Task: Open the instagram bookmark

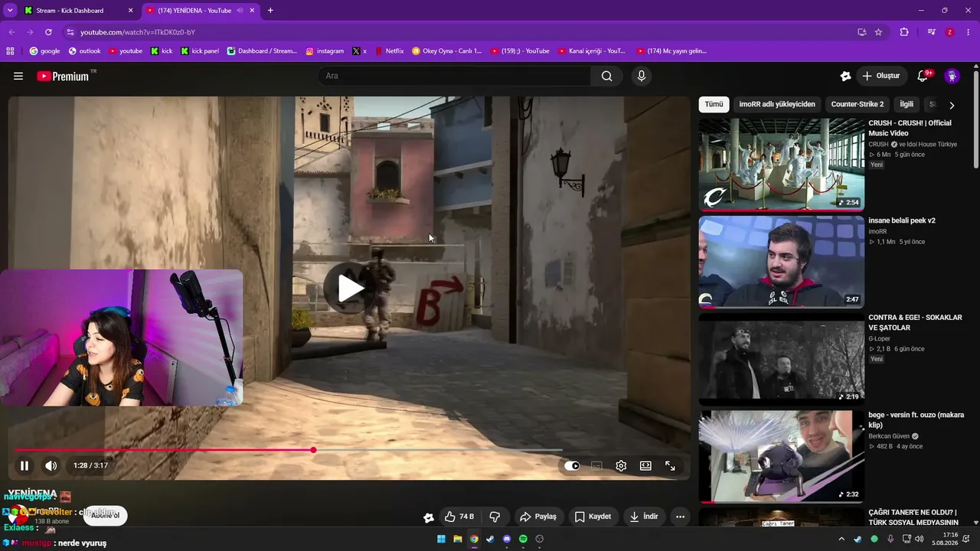Action: coord(325,51)
